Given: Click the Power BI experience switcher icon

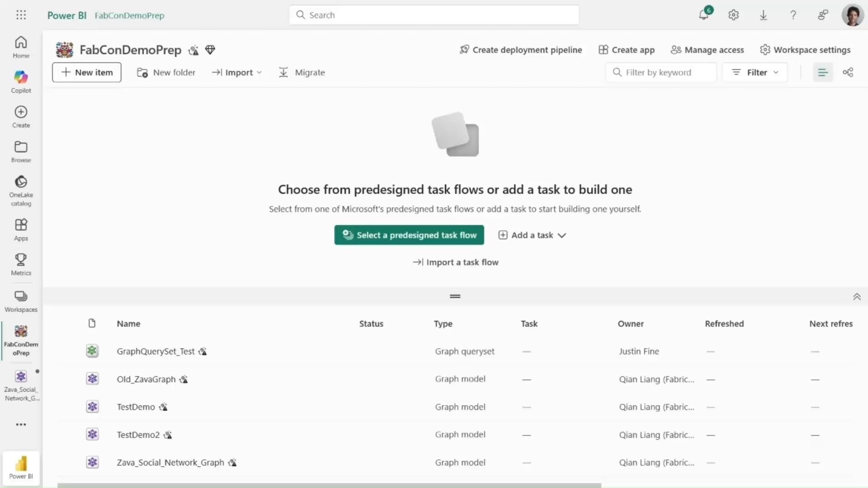Looking at the screenshot, I should tap(21, 467).
